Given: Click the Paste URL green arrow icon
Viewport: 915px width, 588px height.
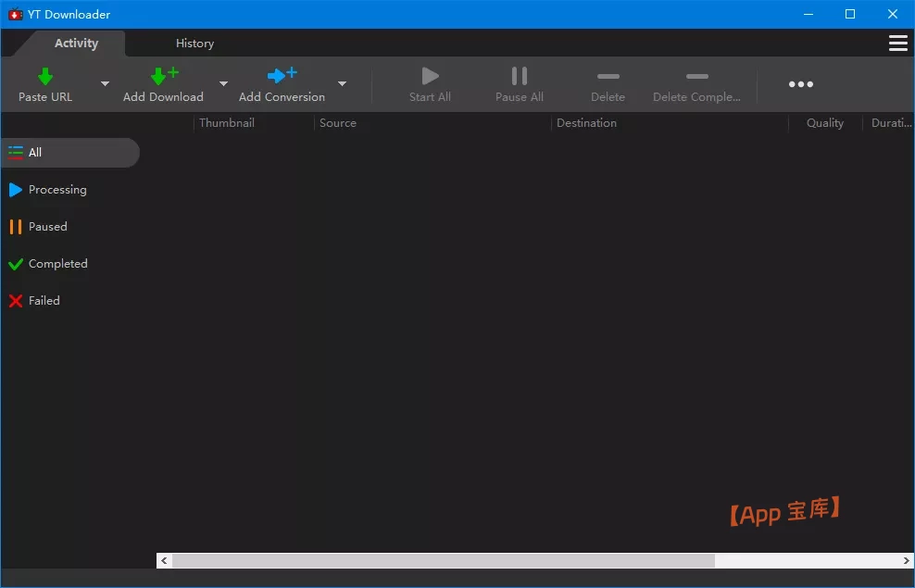Looking at the screenshot, I should tap(45, 77).
